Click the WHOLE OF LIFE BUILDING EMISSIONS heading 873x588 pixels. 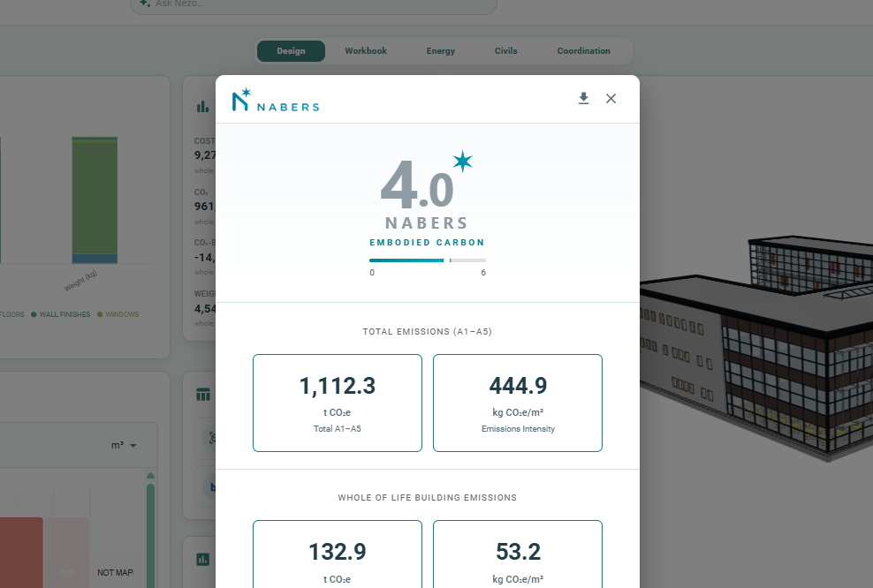tap(427, 497)
